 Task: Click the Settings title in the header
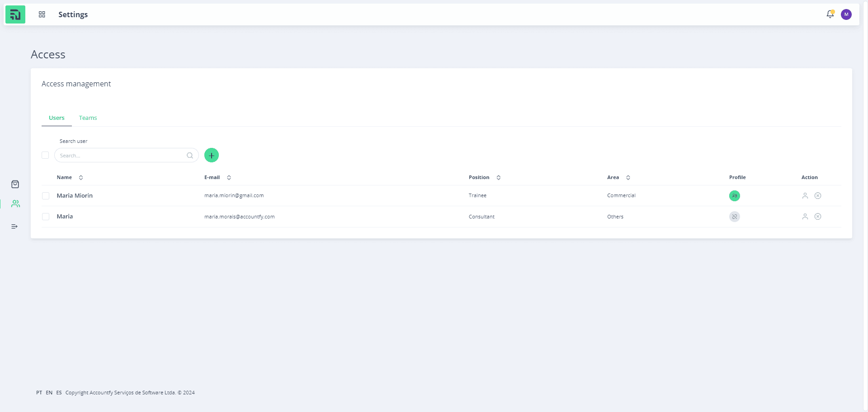pos(73,14)
